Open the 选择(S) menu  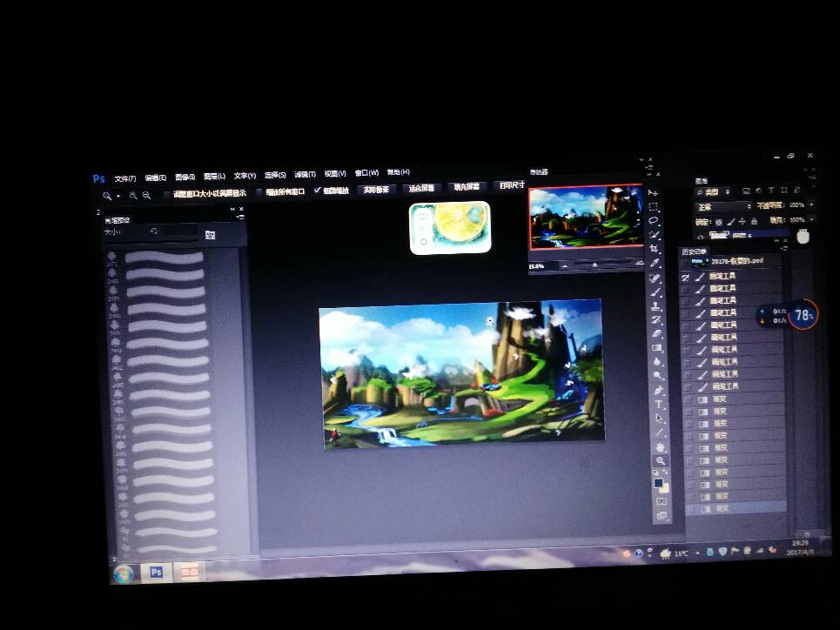(x=275, y=175)
